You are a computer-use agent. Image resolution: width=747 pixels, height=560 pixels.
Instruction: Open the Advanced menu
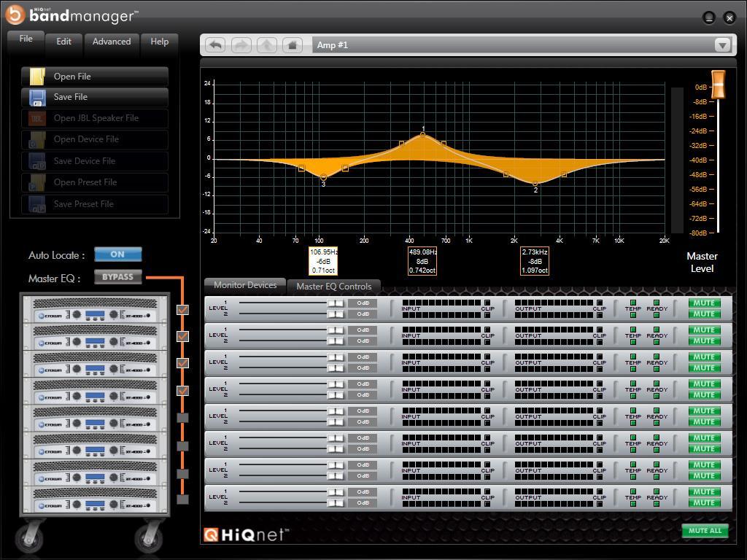point(111,42)
